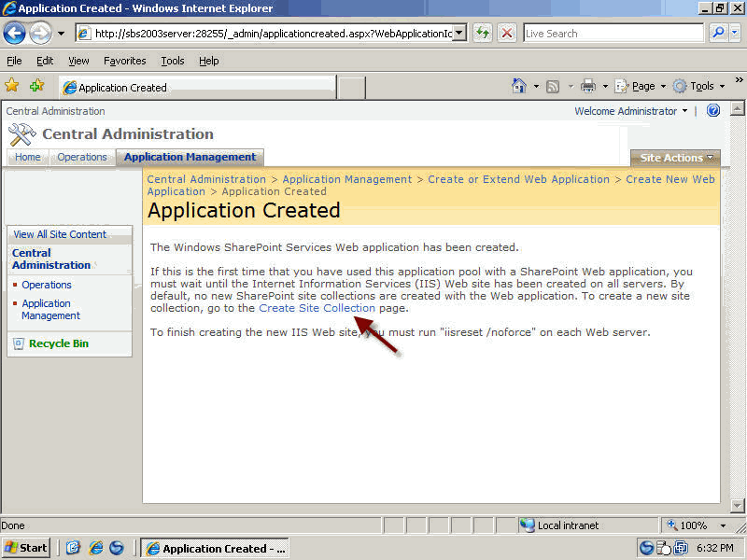Click the RSS feeds icon
The width and height of the screenshot is (747, 560).
(x=553, y=86)
